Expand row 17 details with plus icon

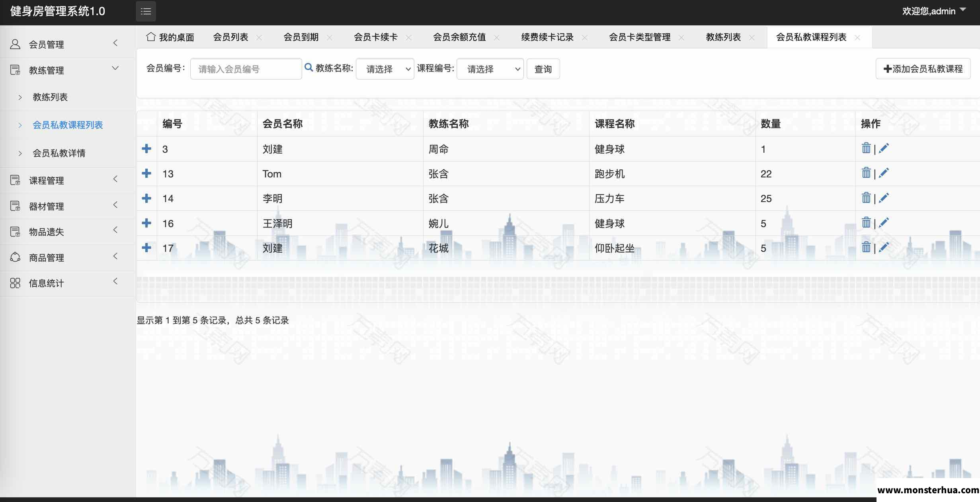(146, 247)
